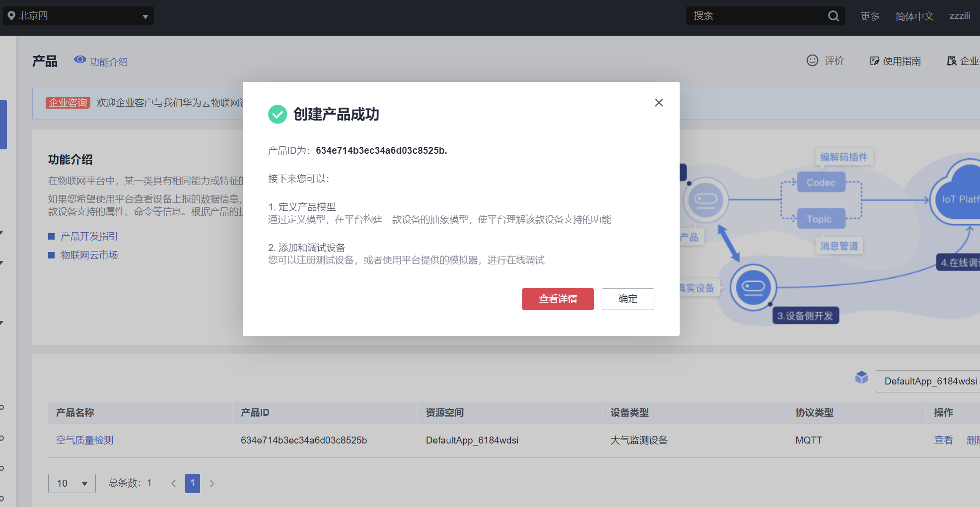
Task: Go to the next page arrow
Action: point(212,484)
